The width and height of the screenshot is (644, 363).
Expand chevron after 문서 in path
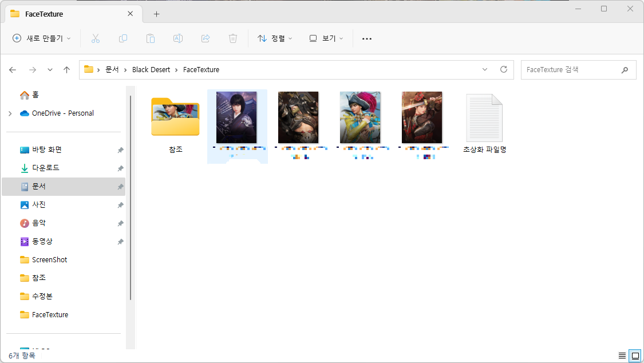pos(125,70)
